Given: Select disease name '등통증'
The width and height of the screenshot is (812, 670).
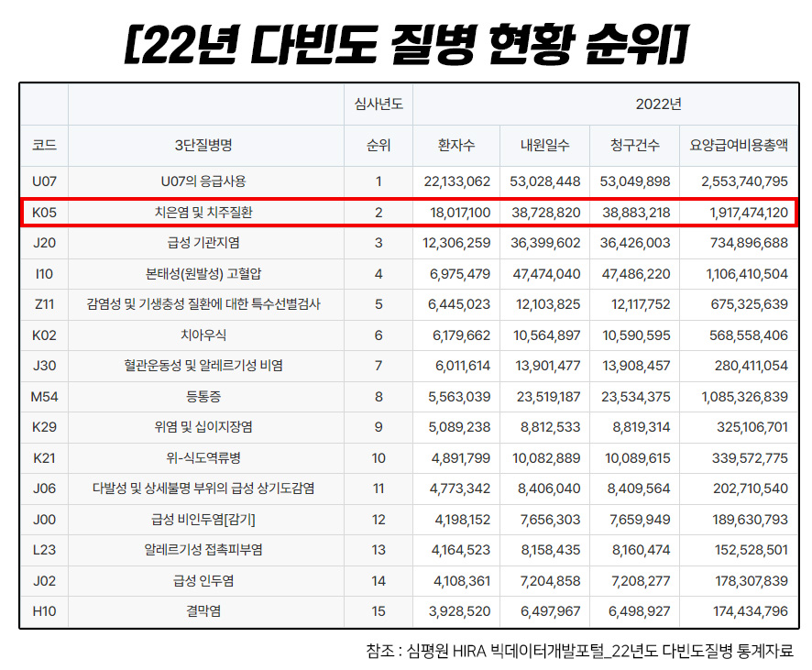Looking at the screenshot, I should (x=203, y=397).
